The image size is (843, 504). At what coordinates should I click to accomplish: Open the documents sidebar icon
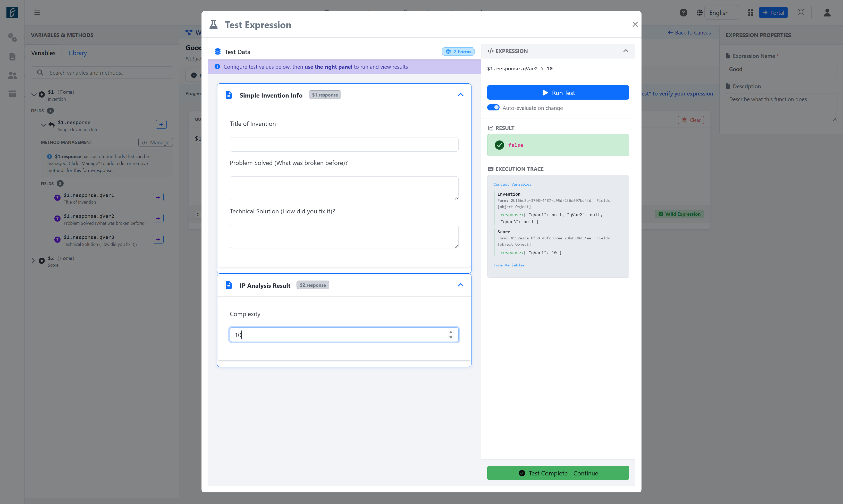point(12,56)
